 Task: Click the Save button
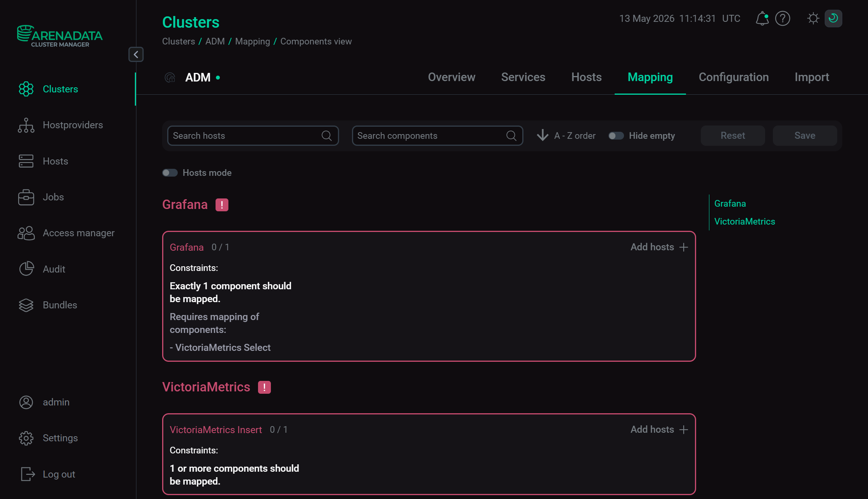[x=805, y=136]
